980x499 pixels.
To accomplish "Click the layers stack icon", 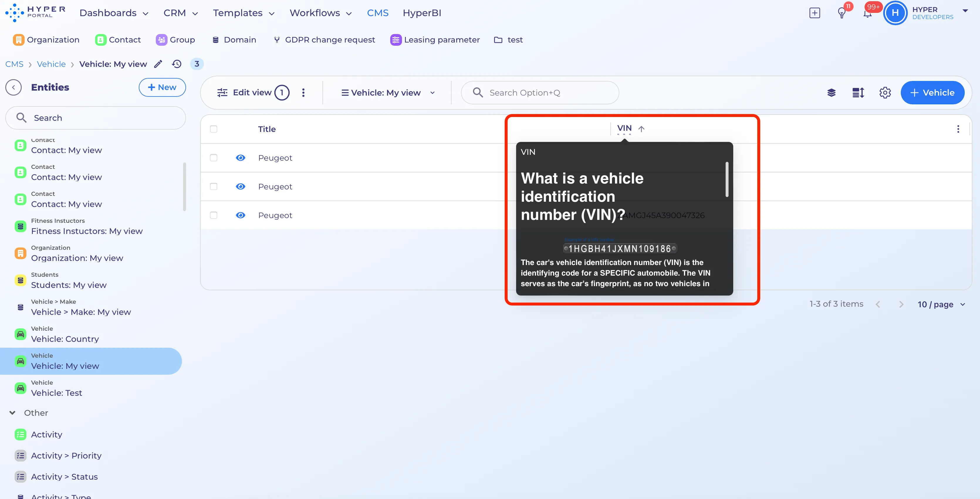I will point(831,93).
